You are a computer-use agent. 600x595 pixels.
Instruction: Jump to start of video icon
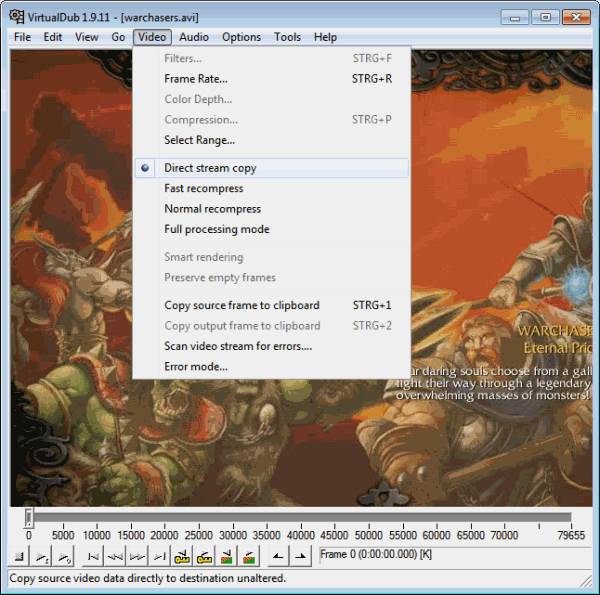(93, 555)
